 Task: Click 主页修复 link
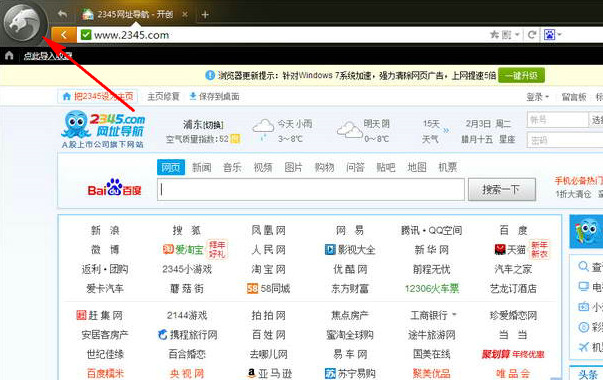(x=163, y=97)
